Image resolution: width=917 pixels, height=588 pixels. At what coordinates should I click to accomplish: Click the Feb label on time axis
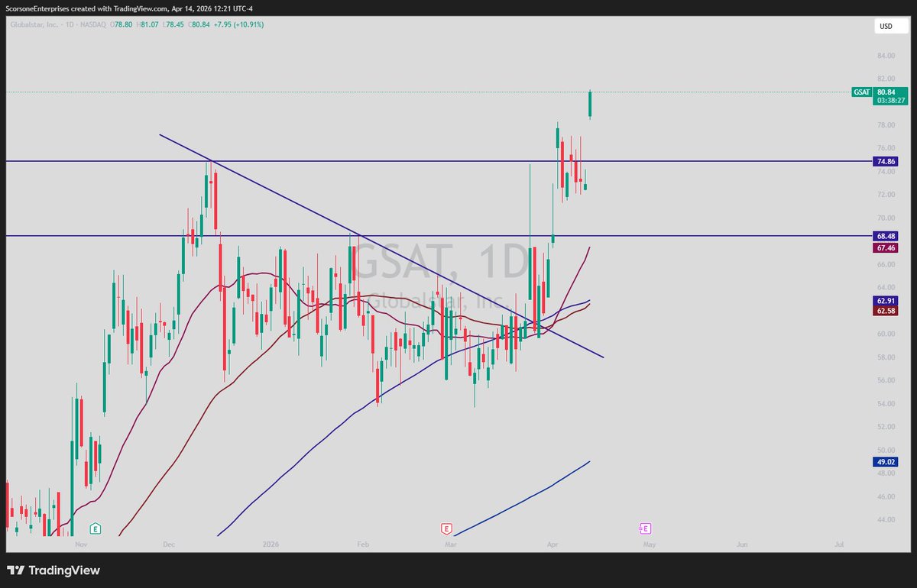363,544
